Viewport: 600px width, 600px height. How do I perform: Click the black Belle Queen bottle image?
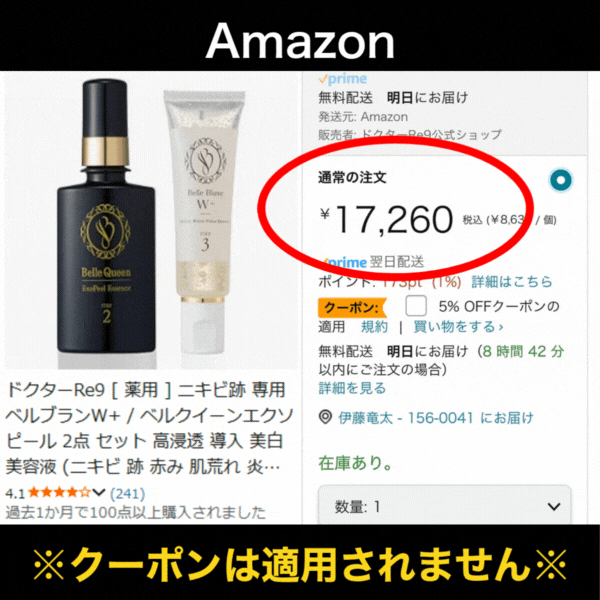coord(106,216)
